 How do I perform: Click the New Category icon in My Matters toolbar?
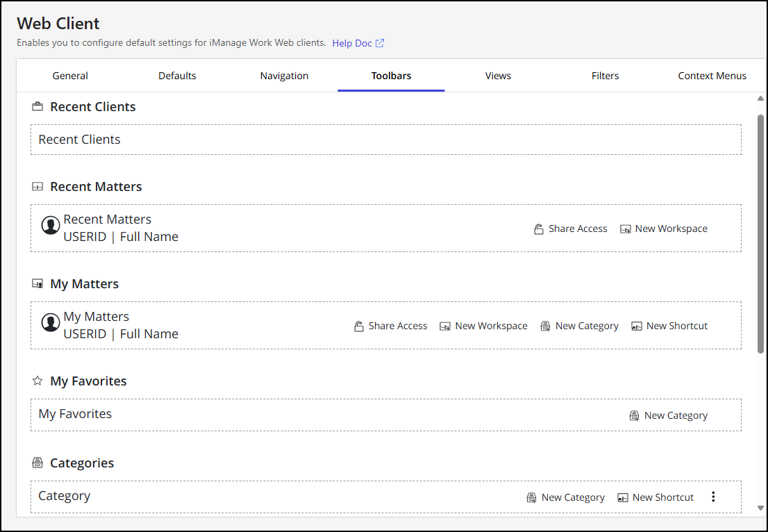546,326
